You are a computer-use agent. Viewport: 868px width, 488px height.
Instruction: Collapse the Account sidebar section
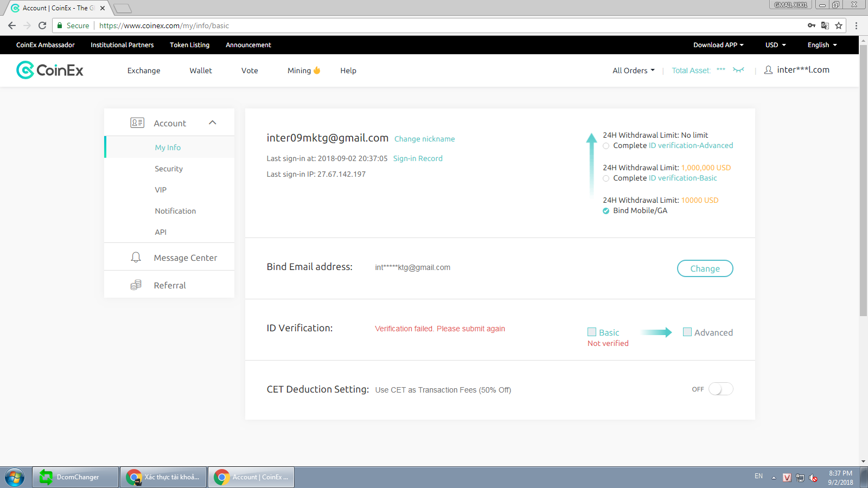coord(213,123)
